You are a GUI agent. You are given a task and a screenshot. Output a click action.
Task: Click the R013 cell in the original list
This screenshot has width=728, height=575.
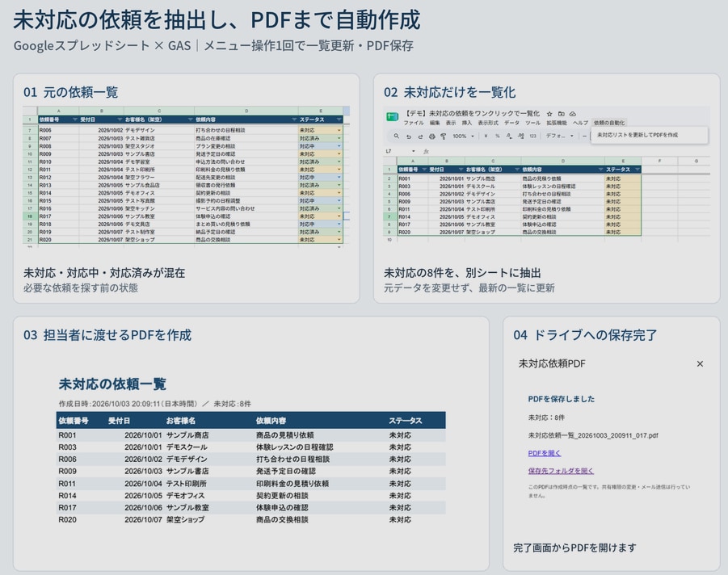58,185
